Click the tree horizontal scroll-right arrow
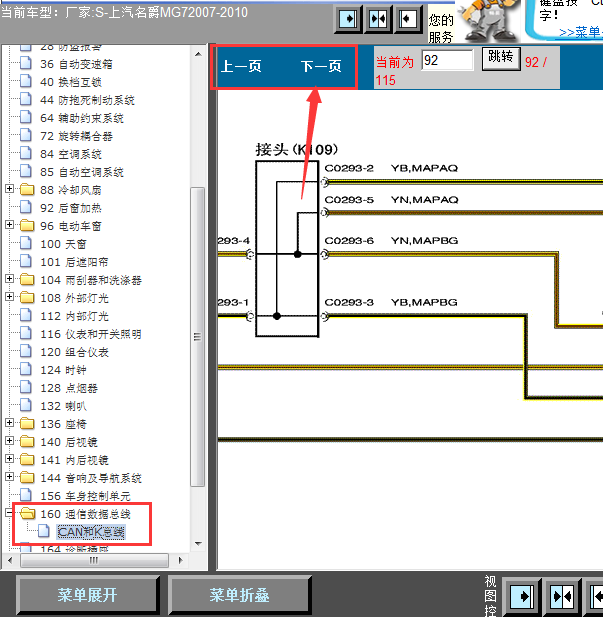Screen dimensions: 603x617 [x=180, y=560]
